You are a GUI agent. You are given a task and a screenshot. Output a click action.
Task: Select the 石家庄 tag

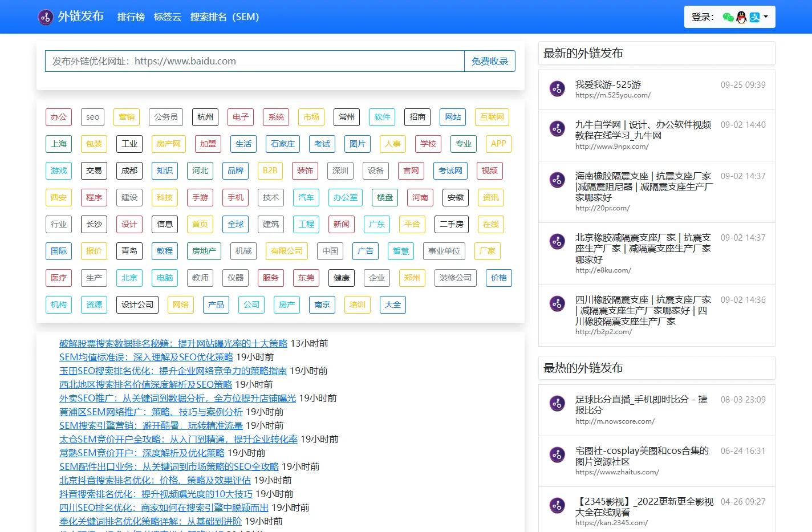point(283,144)
